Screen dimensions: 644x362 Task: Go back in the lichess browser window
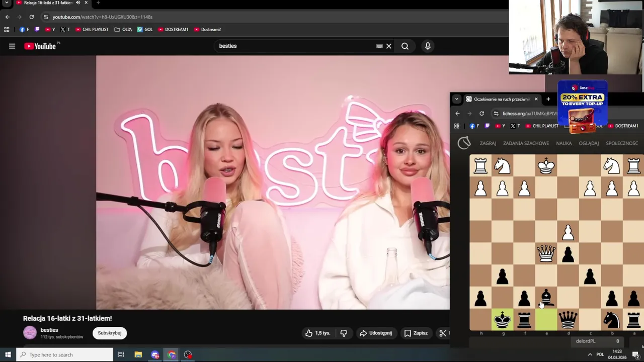click(457, 114)
